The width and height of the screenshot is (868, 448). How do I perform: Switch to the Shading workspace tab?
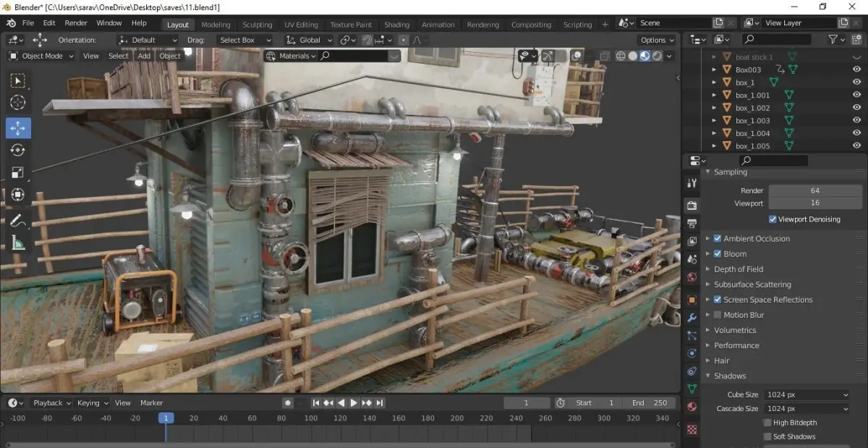396,25
